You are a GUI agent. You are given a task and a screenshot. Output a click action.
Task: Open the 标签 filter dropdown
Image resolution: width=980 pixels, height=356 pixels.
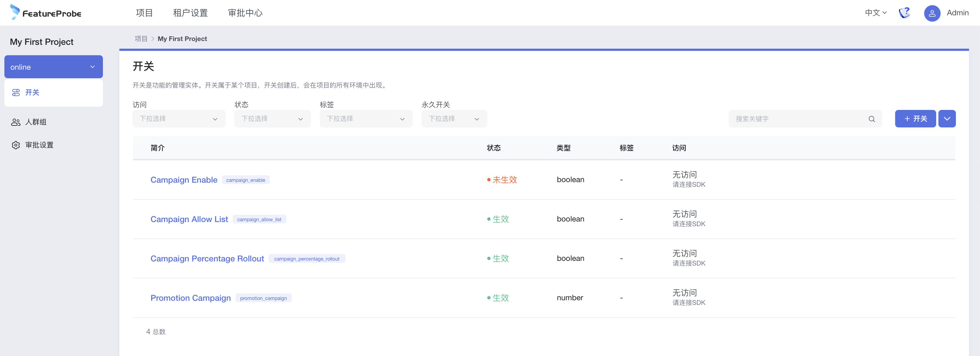(366, 119)
